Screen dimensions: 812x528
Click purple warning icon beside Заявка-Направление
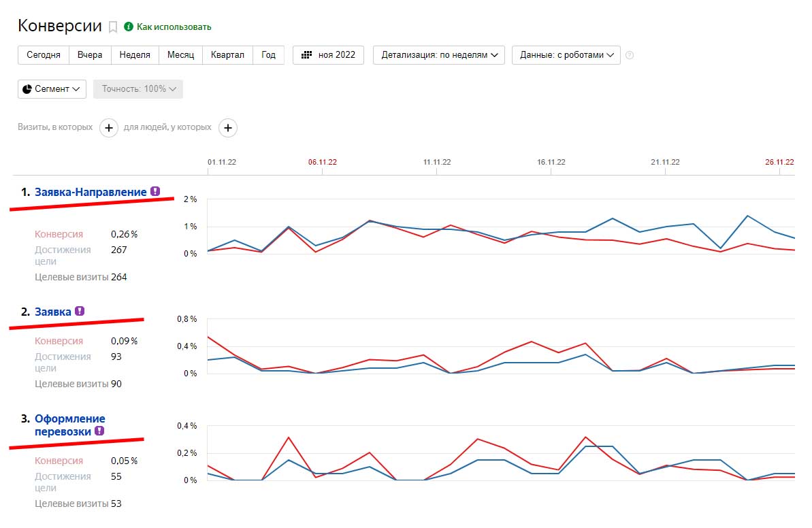[155, 192]
